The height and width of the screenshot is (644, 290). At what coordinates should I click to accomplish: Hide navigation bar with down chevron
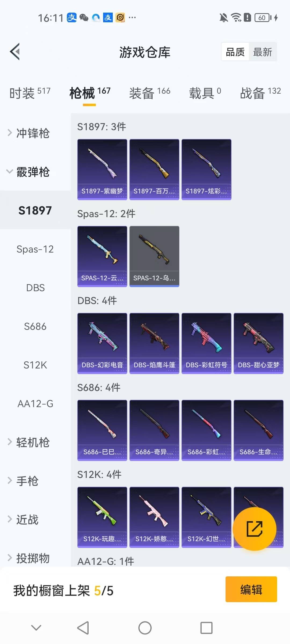pyautogui.click(x=36, y=628)
